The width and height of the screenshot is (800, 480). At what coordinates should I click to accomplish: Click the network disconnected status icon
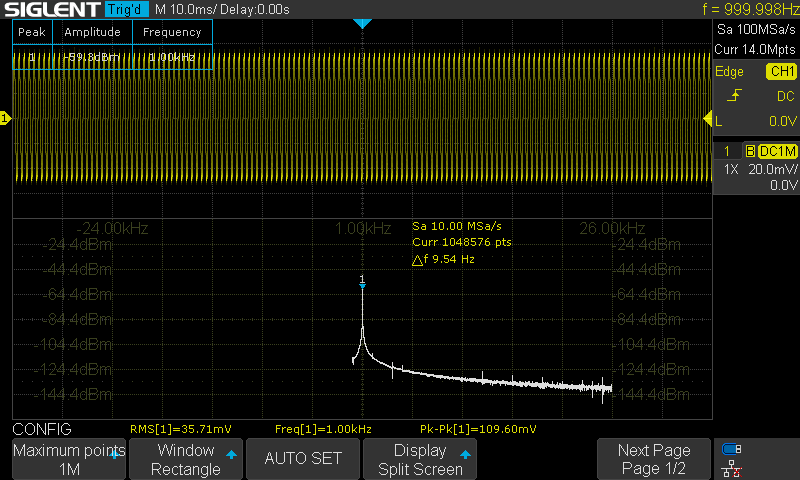click(x=732, y=468)
